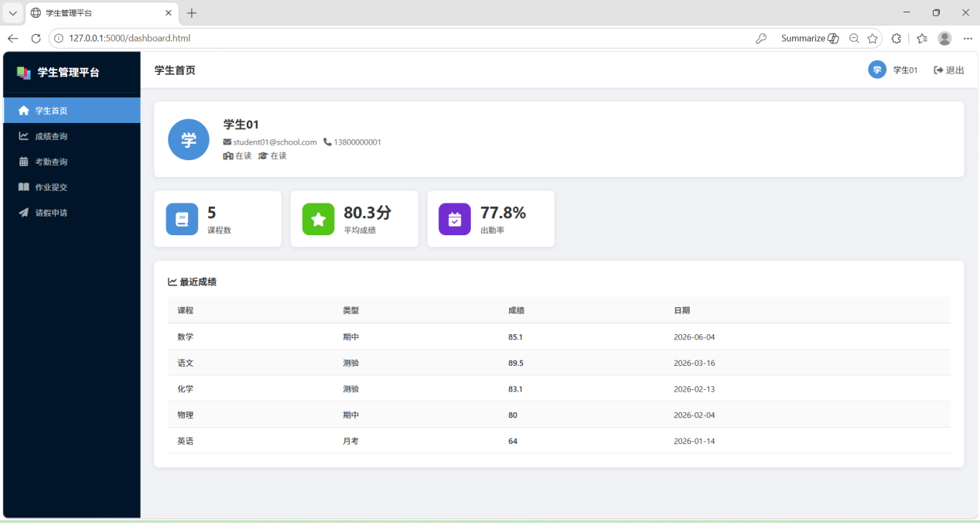Open 成绩查询 in the sidebar
This screenshot has height=523, width=980.
tap(72, 136)
